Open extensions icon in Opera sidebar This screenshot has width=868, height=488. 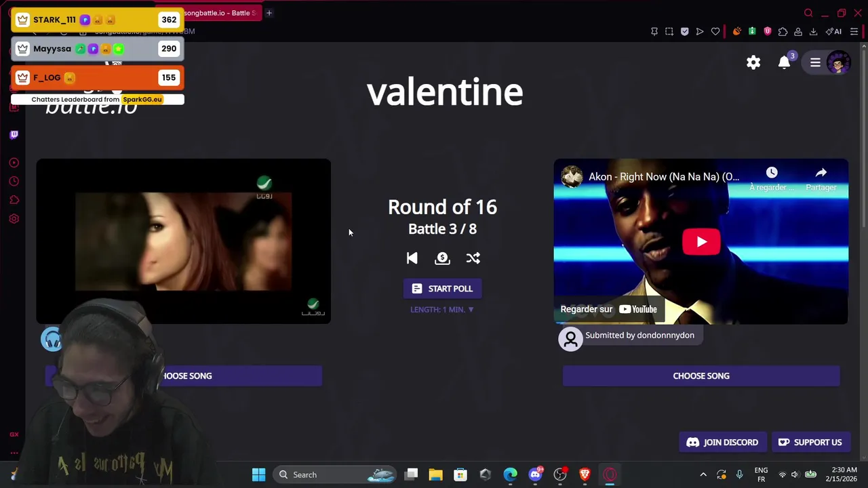coord(14,200)
